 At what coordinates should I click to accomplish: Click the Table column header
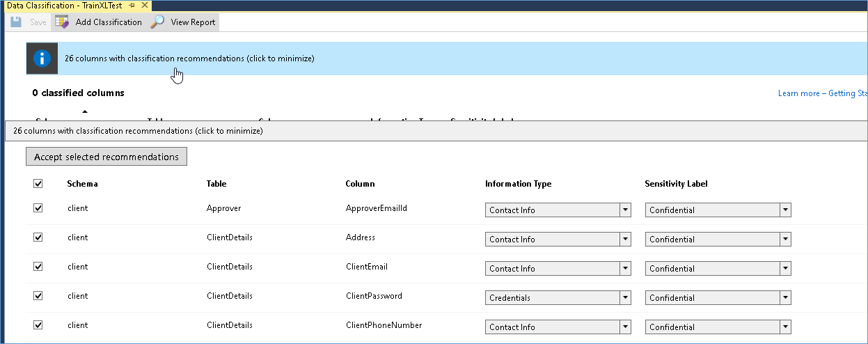(x=216, y=184)
